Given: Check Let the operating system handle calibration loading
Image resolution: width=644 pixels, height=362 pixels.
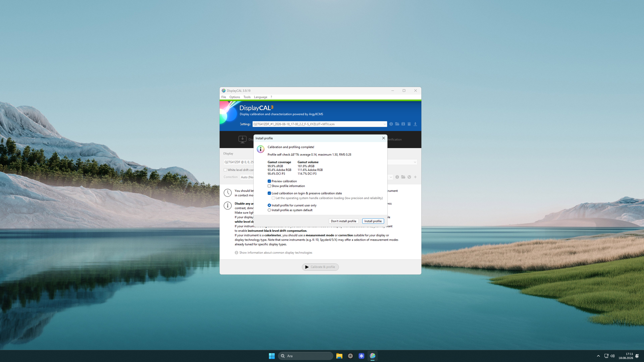Looking at the screenshot, I should click(273, 198).
